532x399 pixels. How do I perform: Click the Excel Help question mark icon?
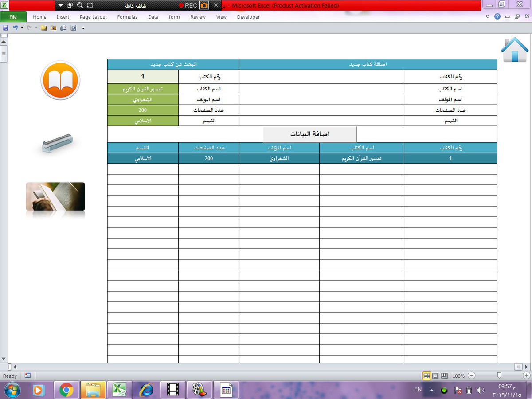pyautogui.click(x=497, y=16)
